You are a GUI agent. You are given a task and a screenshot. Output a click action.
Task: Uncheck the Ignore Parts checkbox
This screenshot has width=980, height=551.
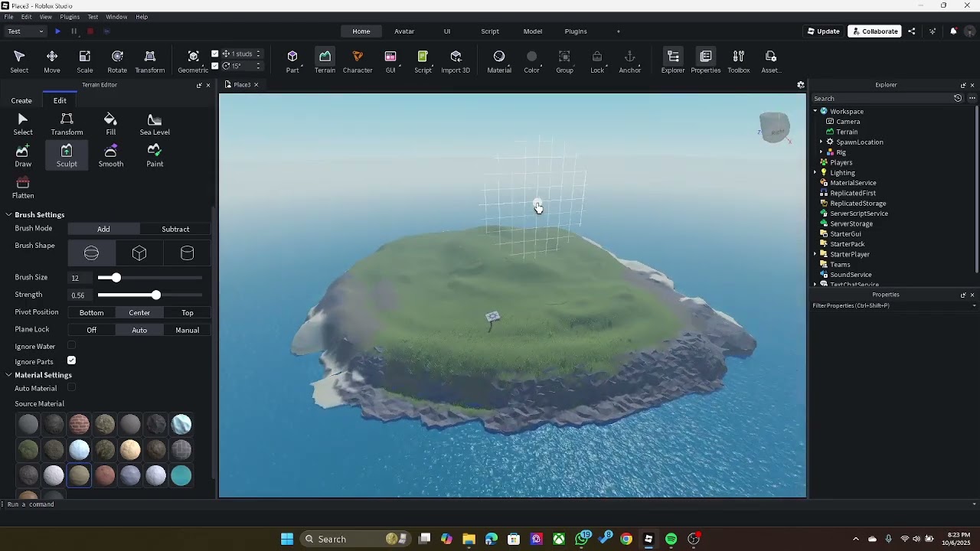tap(72, 360)
